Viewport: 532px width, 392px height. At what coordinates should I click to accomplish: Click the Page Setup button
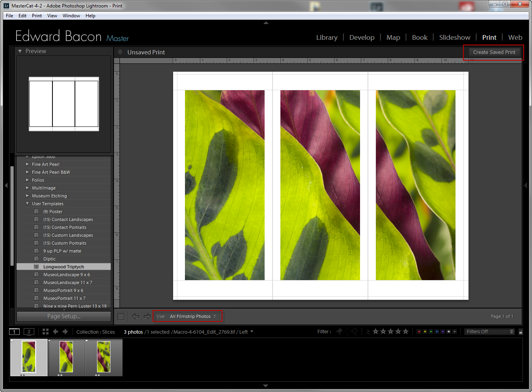pos(64,316)
